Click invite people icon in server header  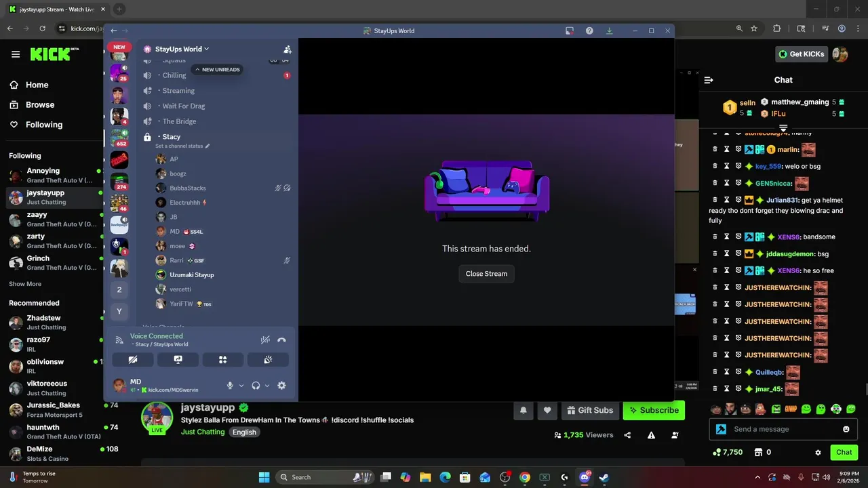288,49
